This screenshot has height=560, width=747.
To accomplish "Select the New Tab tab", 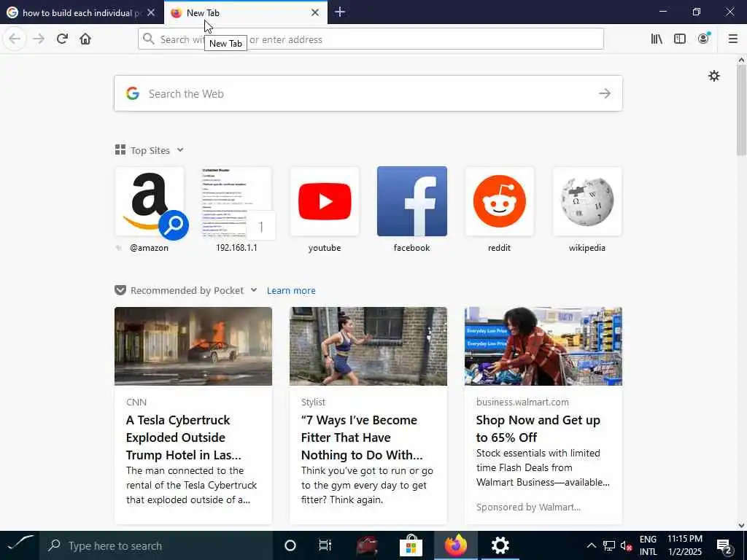I will click(x=245, y=13).
